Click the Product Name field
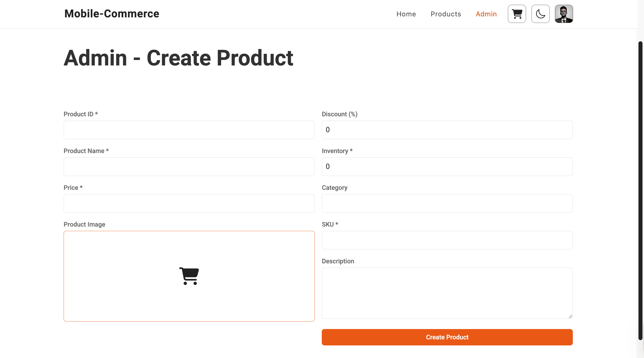Screen dimensions: 644x358 189,166
